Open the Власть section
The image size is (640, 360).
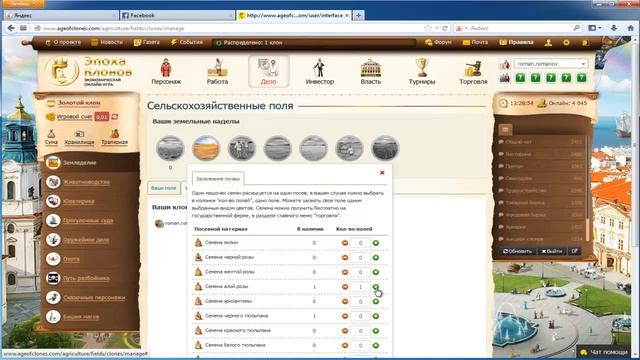click(371, 72)
